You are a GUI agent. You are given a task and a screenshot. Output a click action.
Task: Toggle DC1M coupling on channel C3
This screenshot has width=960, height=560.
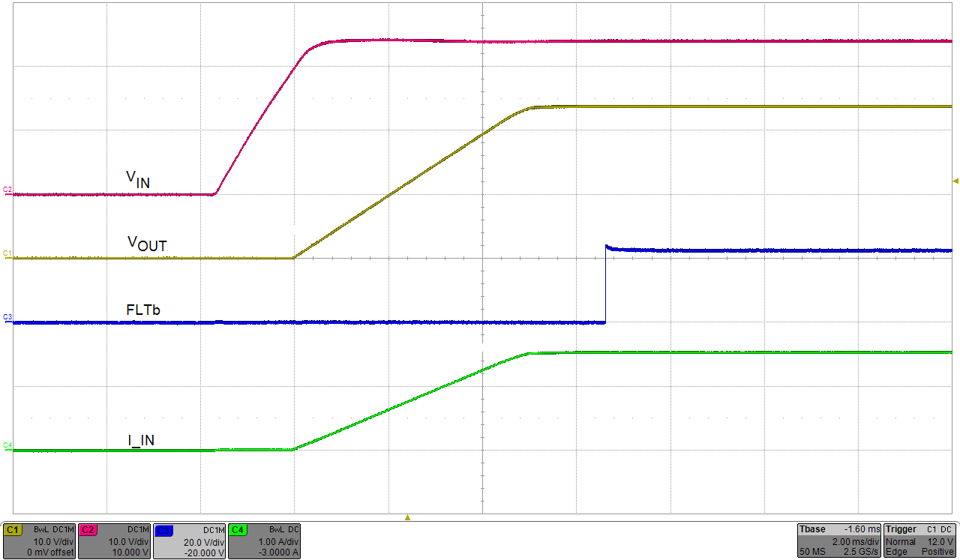click(x=212, y=529)
